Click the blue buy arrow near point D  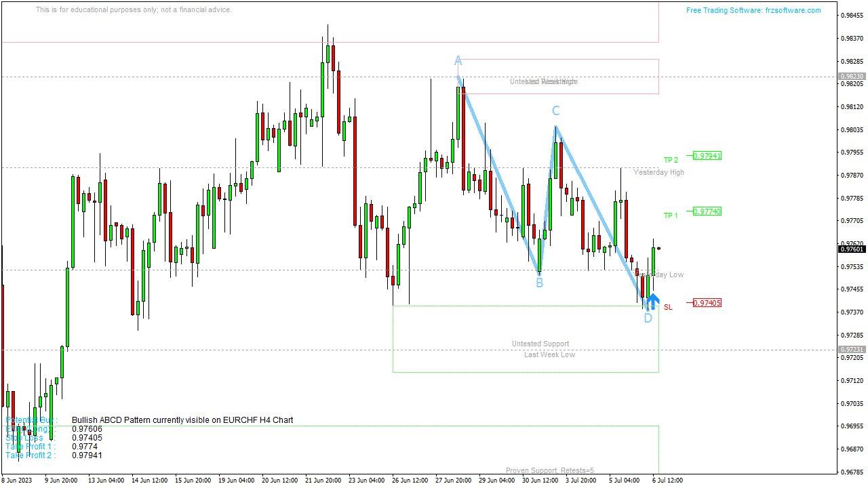click(652, 302)
